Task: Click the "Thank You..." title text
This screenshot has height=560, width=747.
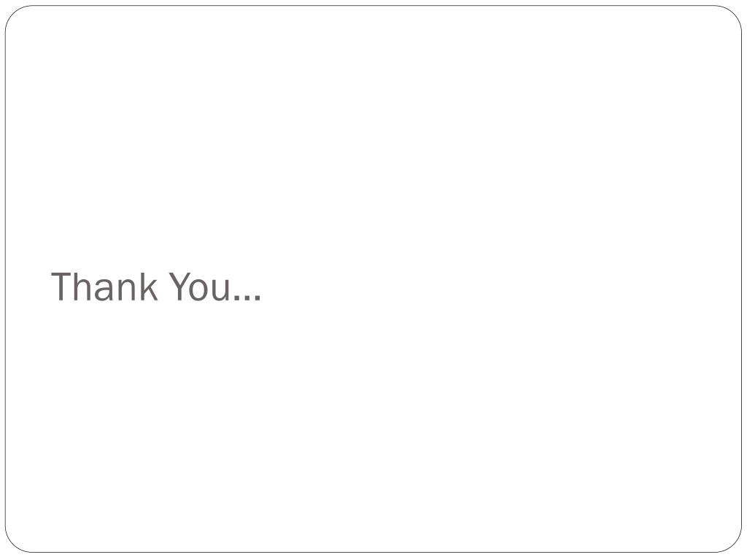Action: pyautogui.click(x=156, y=287)
